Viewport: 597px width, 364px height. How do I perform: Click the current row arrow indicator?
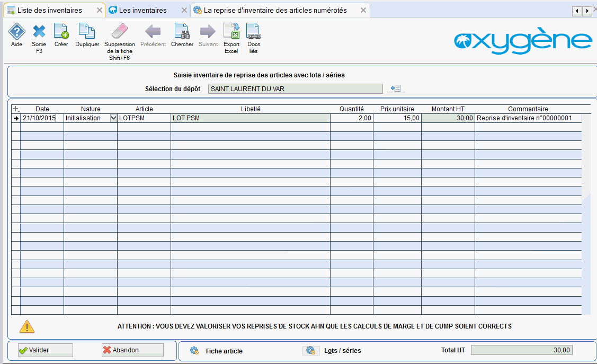(16, 118)
